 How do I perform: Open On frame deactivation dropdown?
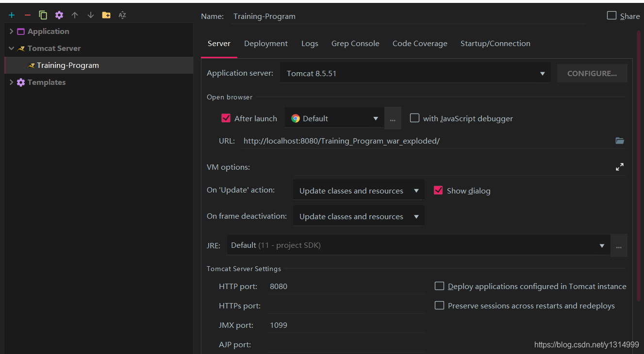(359, 216)
